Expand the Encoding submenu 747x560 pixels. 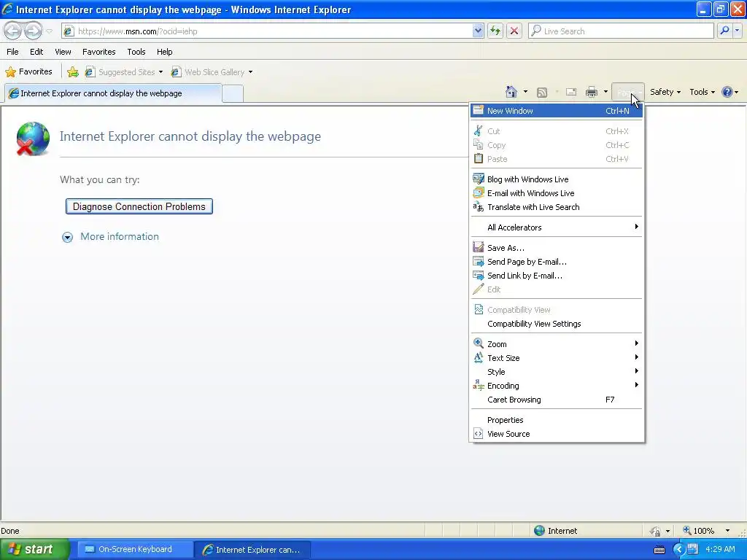[x=557, y=385]
